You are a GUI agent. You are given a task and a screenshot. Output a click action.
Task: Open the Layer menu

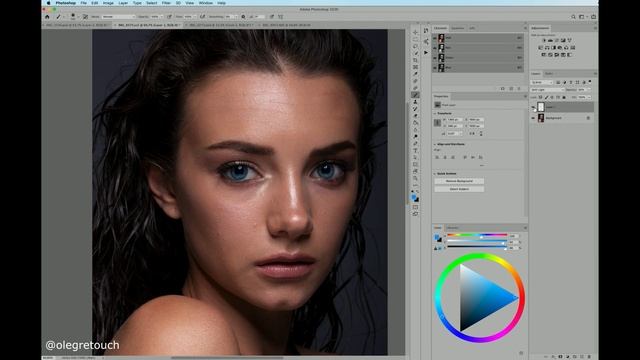coord(123,3)
